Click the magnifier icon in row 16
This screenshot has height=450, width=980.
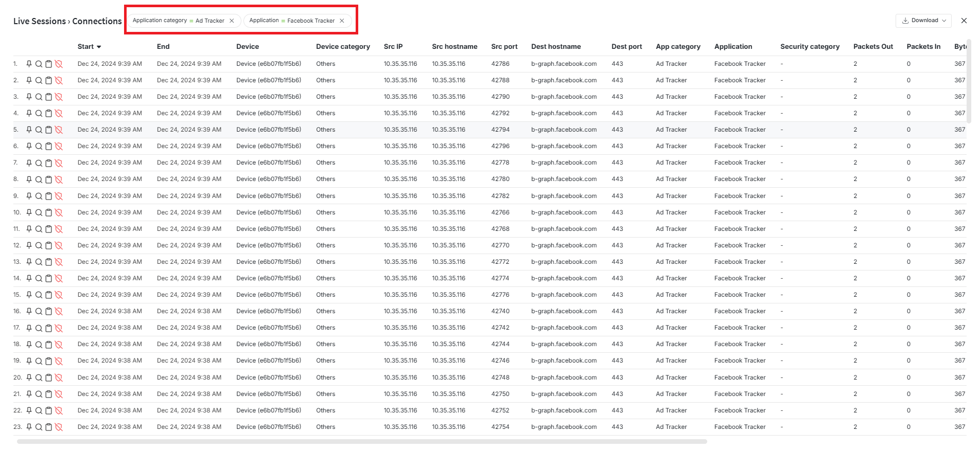tap(39, 311)
